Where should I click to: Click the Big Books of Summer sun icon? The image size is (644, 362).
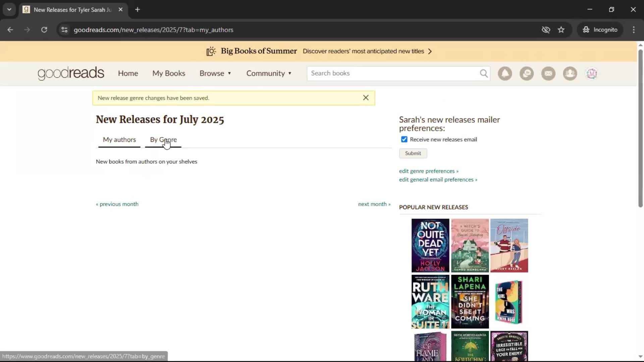click(x=211, y=51)
